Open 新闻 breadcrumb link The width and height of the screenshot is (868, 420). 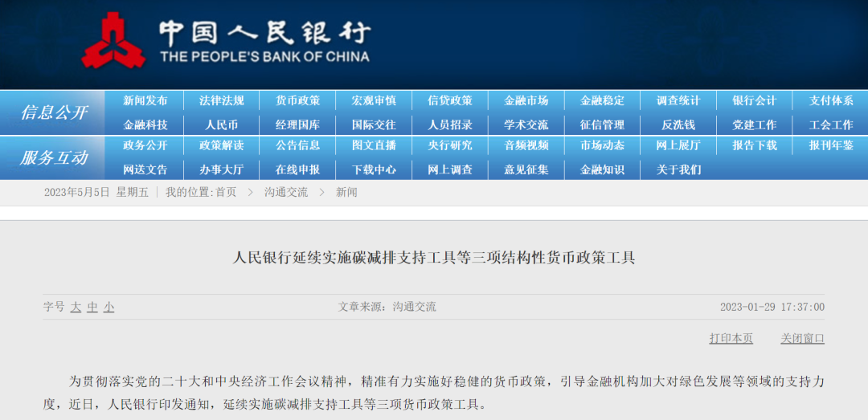pyautogui.click(x=346, y=193)
